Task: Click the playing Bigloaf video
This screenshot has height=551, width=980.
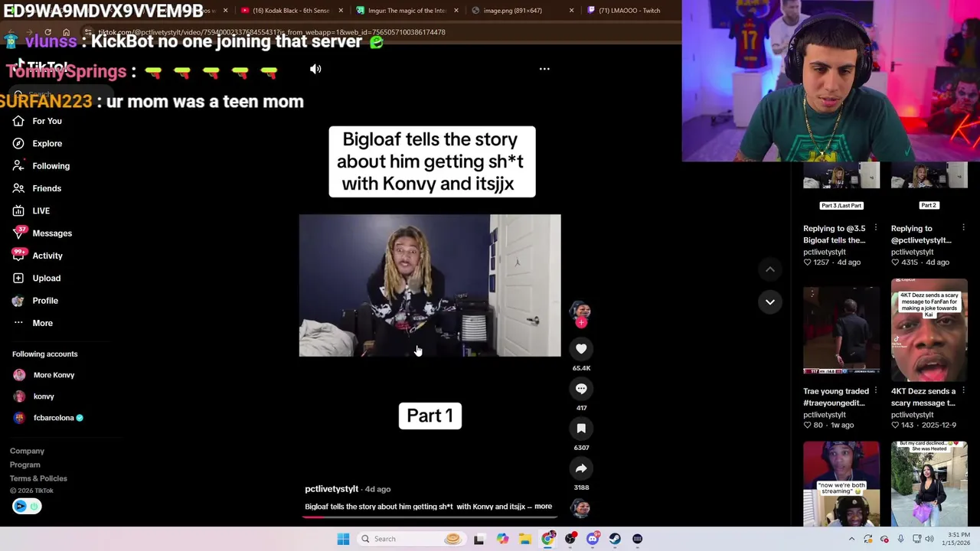Action: (x=430, y=285)
